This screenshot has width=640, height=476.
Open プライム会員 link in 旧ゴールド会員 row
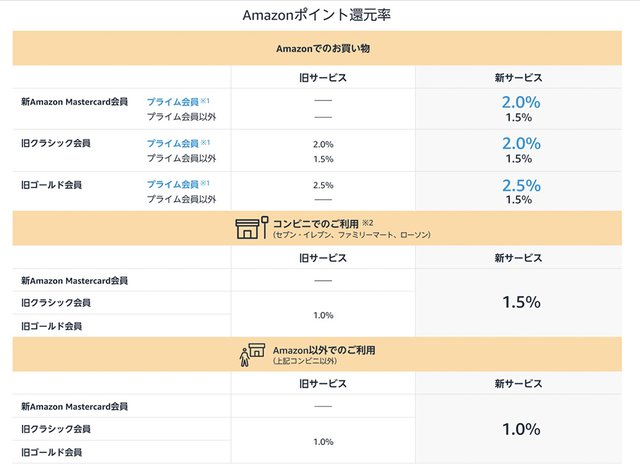click(173, 185)
